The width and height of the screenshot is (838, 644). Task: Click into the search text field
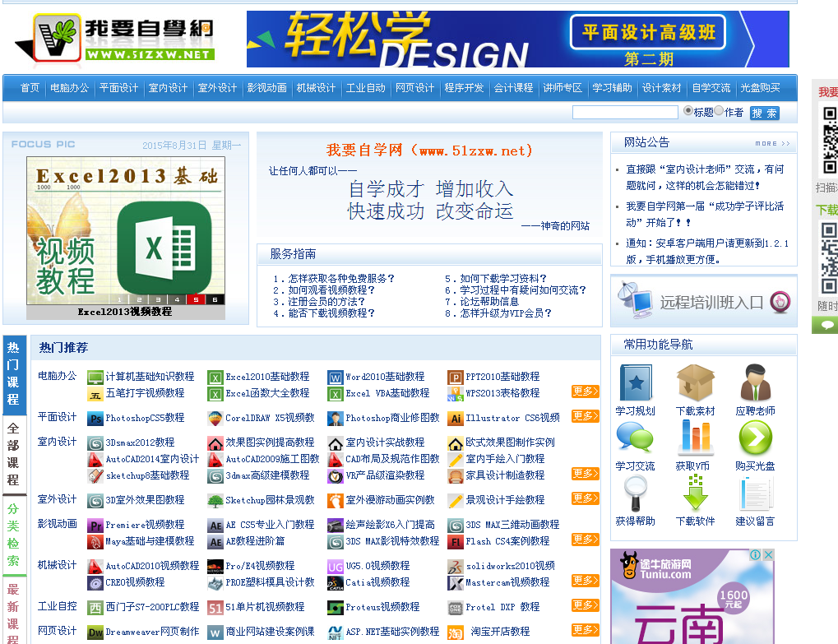(625, 112)
